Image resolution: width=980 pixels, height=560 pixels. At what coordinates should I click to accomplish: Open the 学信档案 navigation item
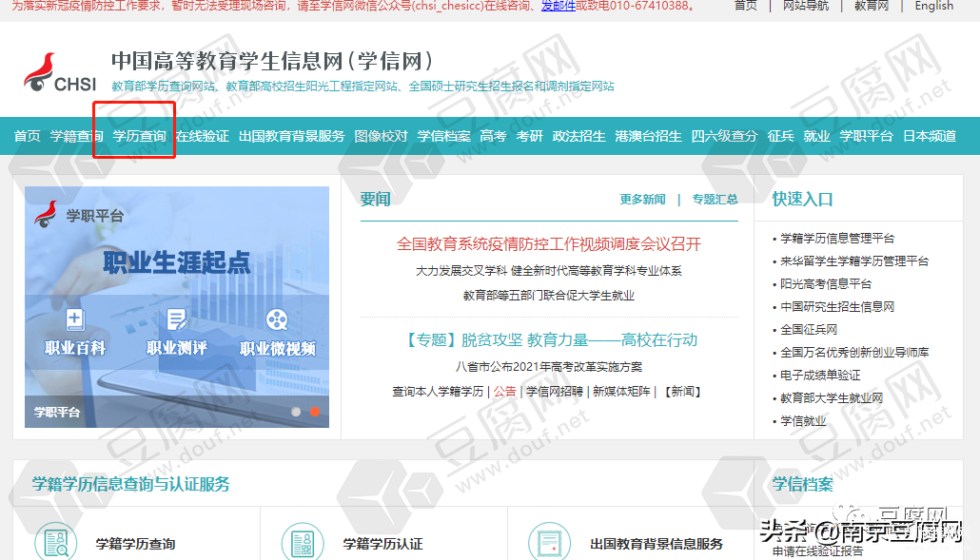coord(443,136)
